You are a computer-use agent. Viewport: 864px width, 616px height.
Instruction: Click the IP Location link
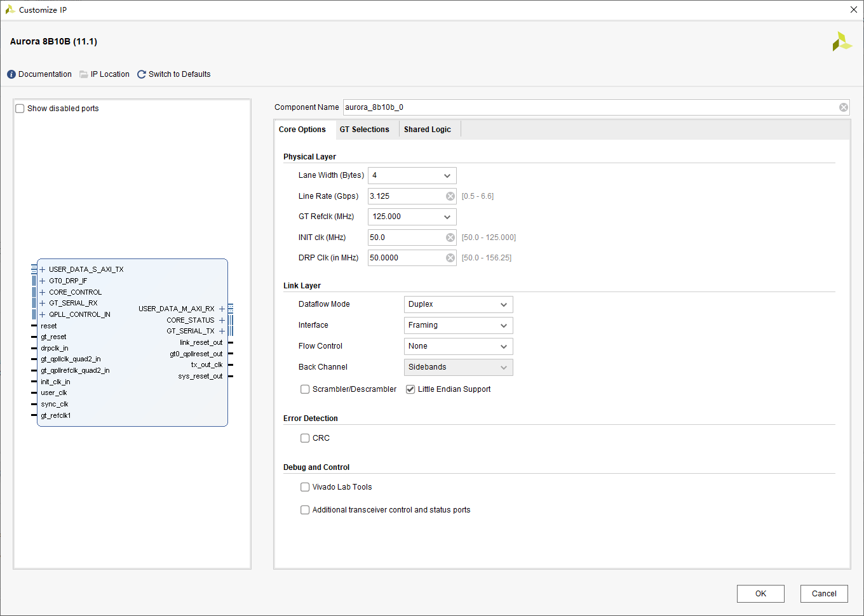(x=110, y=74)
